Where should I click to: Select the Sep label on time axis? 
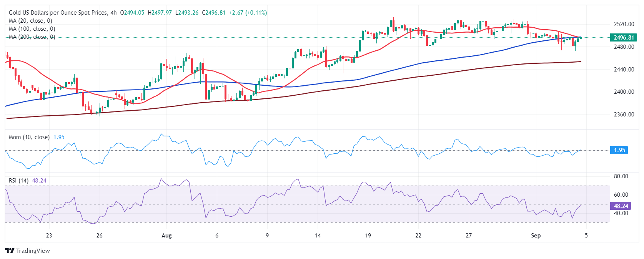536,236
